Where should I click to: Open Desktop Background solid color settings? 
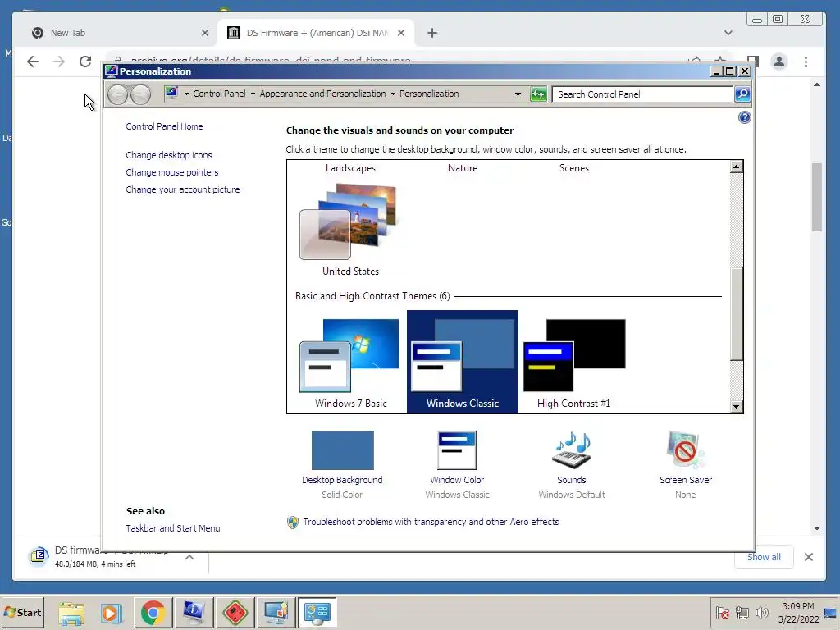[342, 450]
